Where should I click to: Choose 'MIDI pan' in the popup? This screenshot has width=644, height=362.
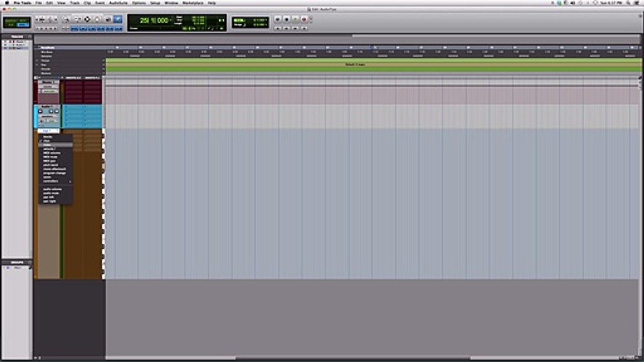point(55,161)
